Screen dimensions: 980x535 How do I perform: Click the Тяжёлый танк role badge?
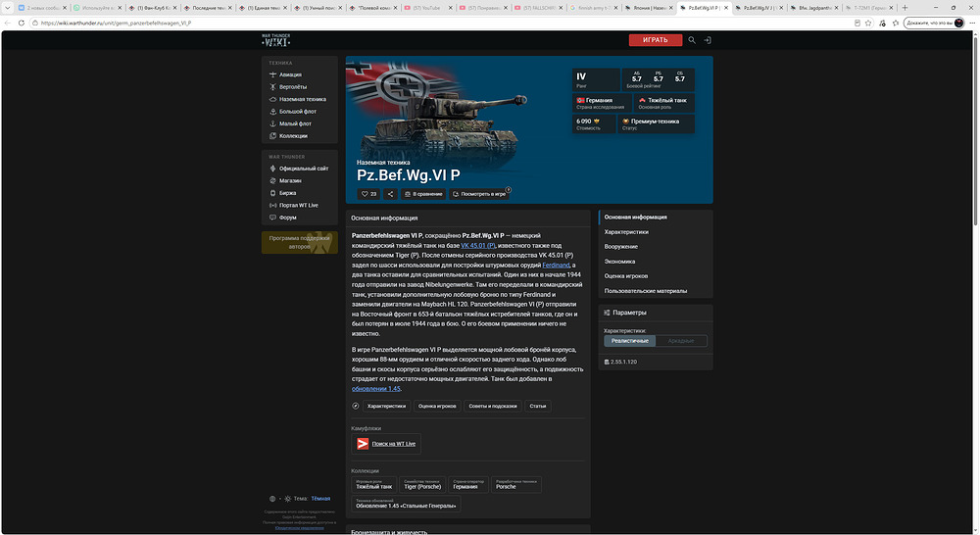[663, 103]
